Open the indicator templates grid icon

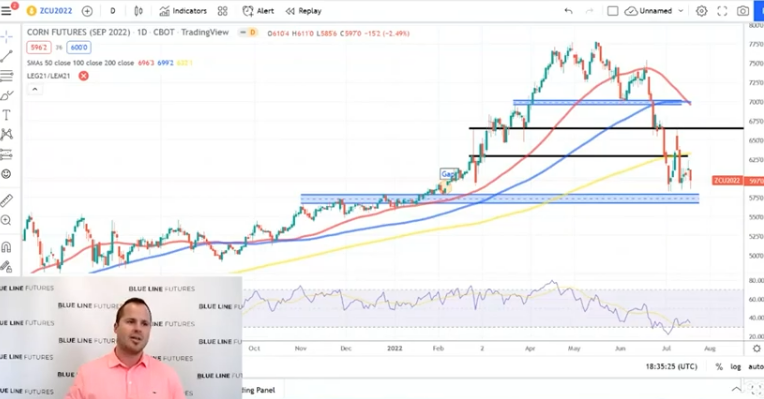pyautogui.click(x=223, y=11)
